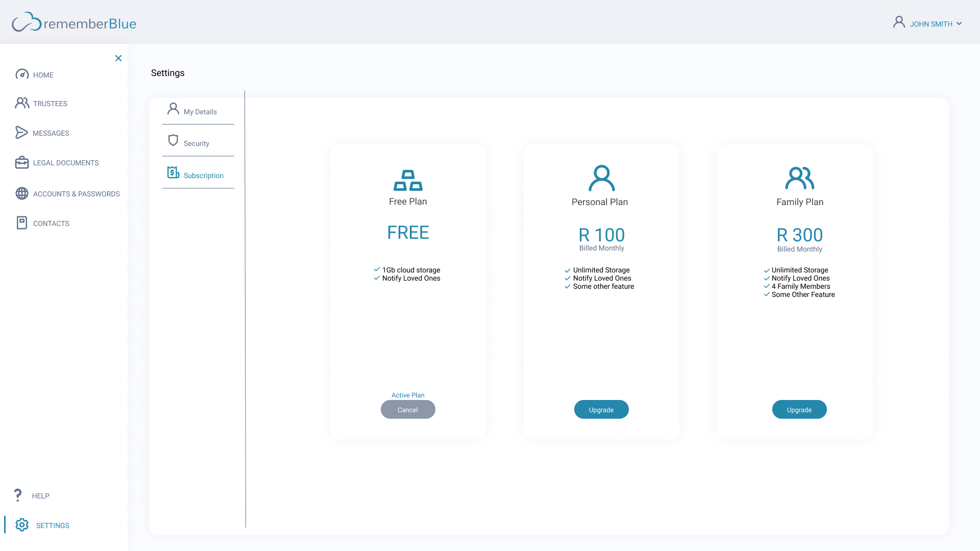Click the Active Plan label link
Image resolution: width=980 pixels, height=551 pixels.
(x=408, y=395)
